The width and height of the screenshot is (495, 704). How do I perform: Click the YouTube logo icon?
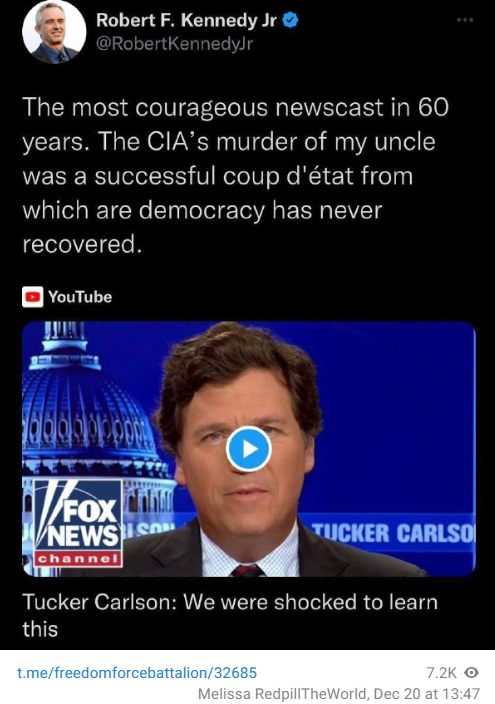click(33, 297)
